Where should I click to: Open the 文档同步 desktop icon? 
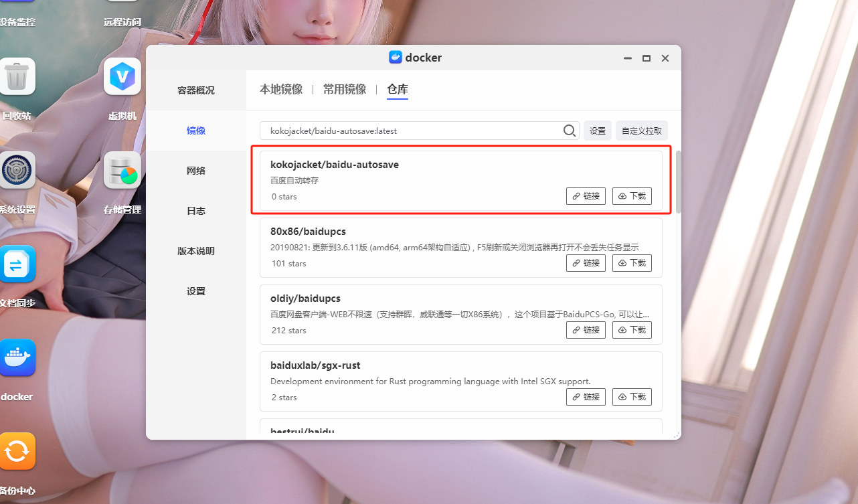[17, 264]
